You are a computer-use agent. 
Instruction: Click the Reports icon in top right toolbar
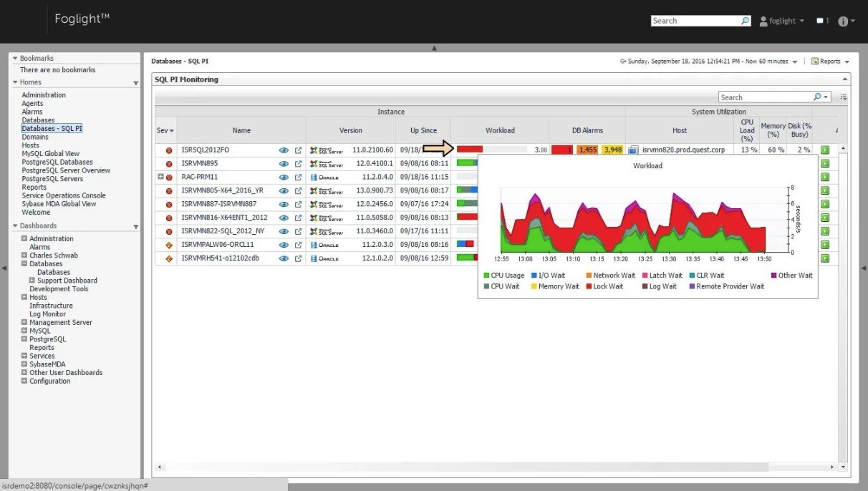(814, 62)
